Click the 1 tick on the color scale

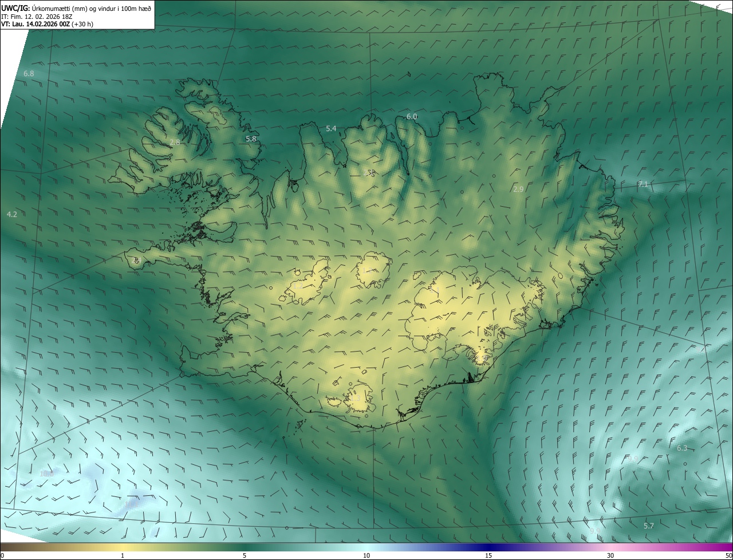coord(123,555)
